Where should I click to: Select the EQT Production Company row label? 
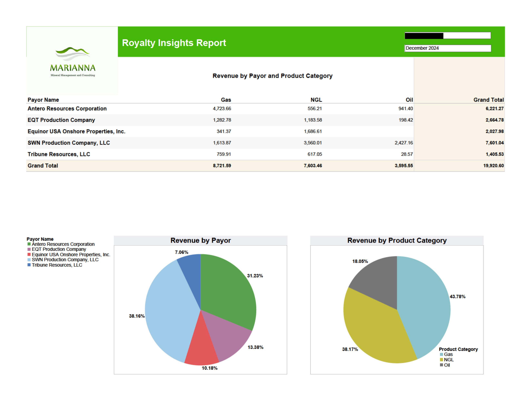coord(61,120)
